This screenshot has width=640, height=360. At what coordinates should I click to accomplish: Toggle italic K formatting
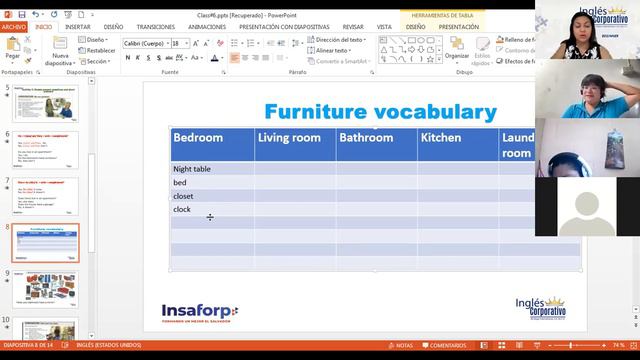(138, 58)
